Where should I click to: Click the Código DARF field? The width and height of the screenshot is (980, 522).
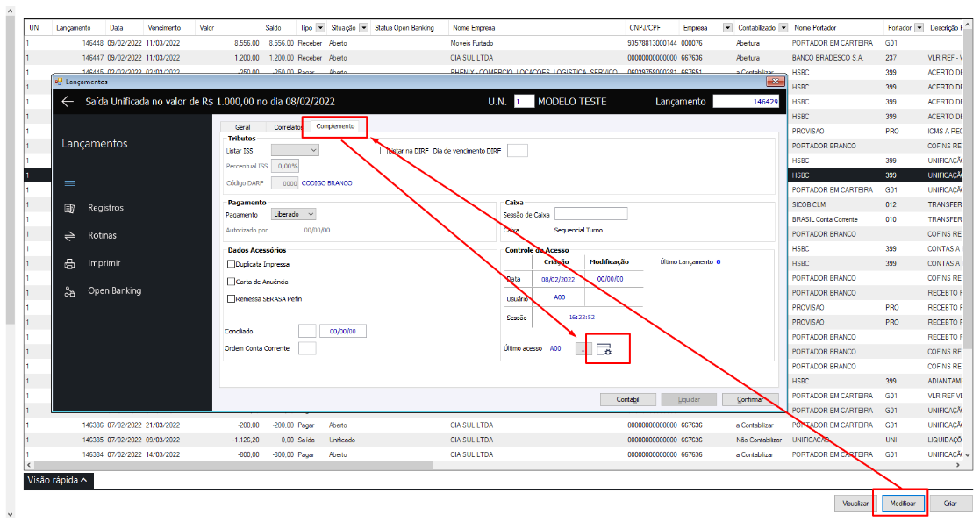[285, 183]
